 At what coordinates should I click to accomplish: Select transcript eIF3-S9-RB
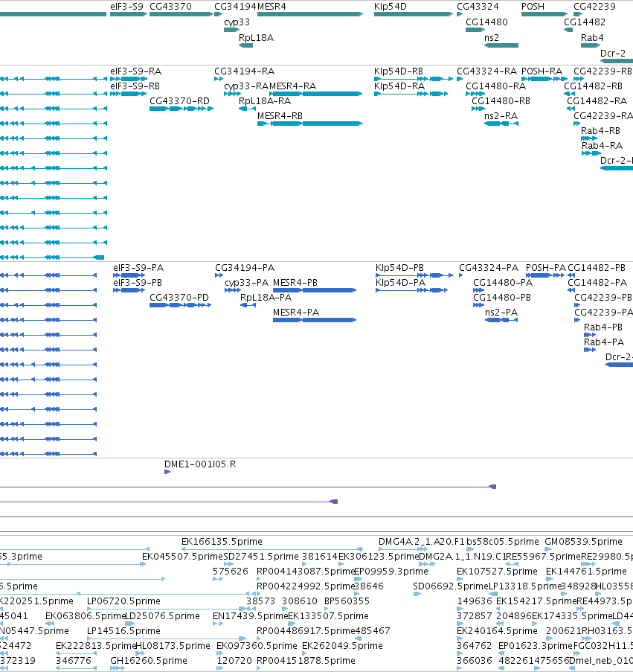[x=129, y=94]
